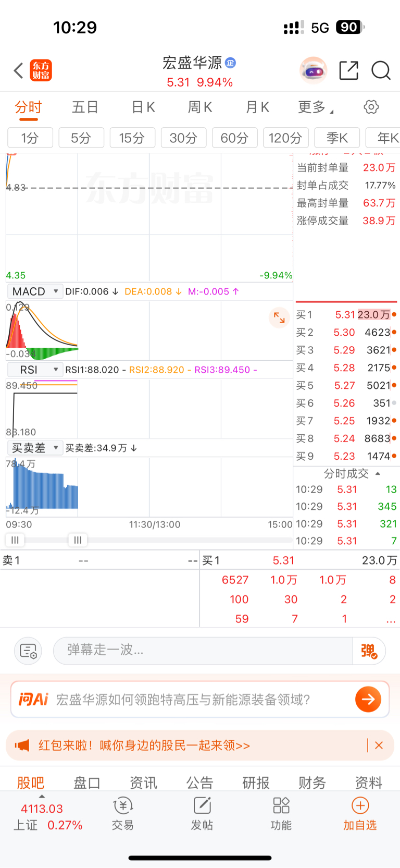Switch to 公告 tab
This screenshot has width=400, height=868.
coord(200,783)
